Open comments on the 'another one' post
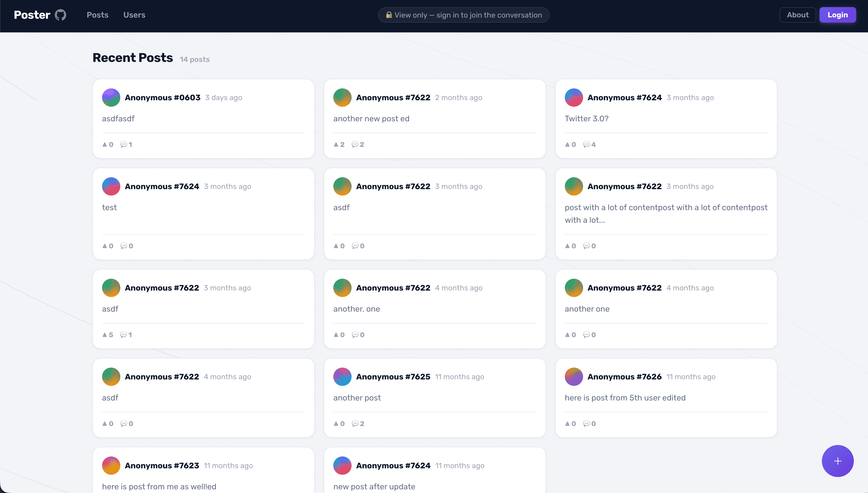This screenshot has width=868, height=493. click(589, 335)
